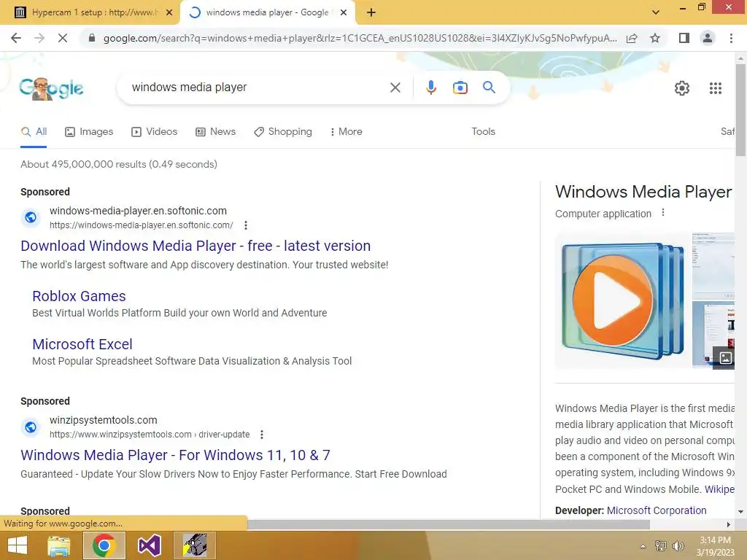Open the Google apps grid
Screen dimensions: 747x560
tap(715, 88)
